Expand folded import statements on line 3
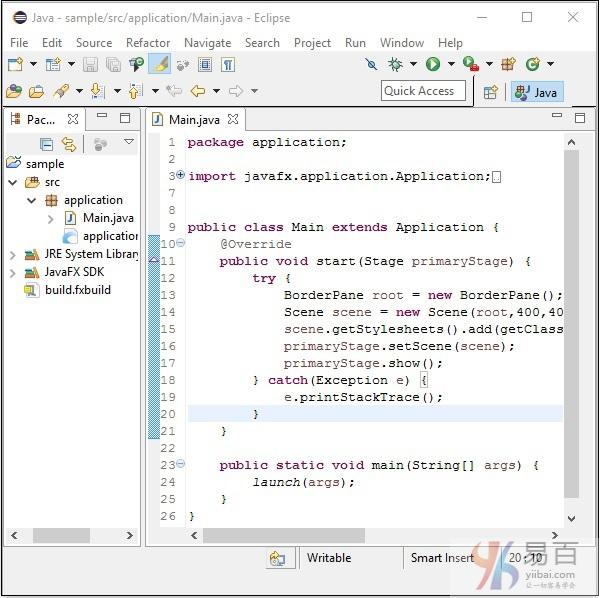 [x=180, y=175]
